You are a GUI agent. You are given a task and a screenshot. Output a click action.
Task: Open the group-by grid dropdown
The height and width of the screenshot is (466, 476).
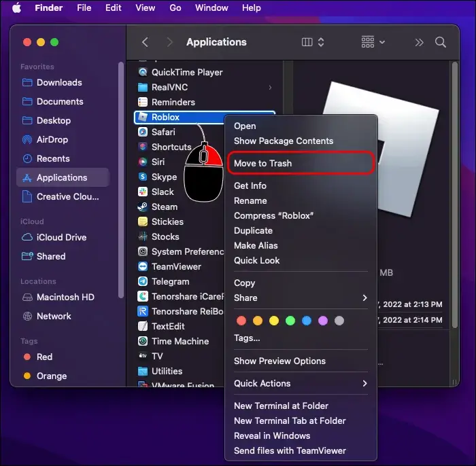[373, 42]
